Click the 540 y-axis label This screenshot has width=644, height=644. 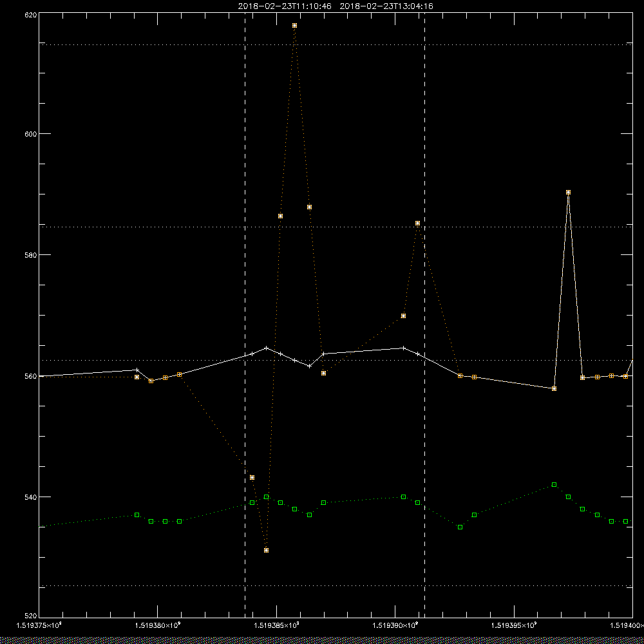[x=31, y=497]
